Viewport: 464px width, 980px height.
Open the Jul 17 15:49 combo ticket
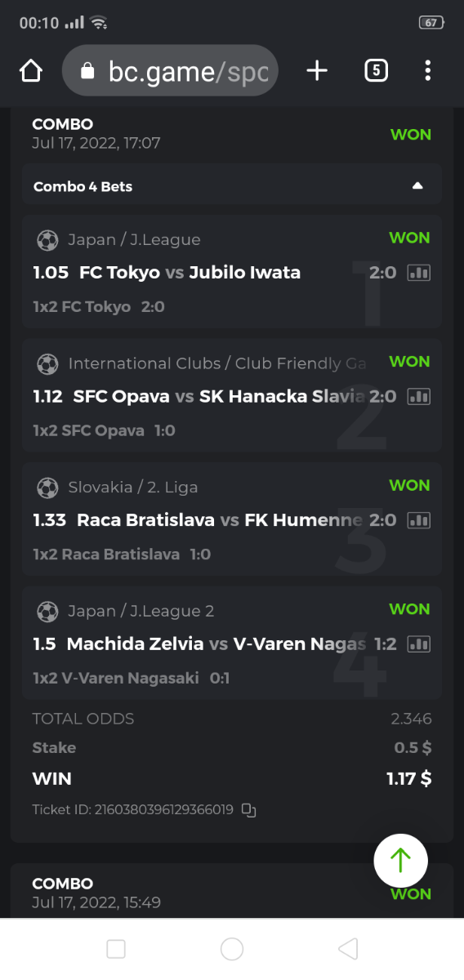coord(232,892)
